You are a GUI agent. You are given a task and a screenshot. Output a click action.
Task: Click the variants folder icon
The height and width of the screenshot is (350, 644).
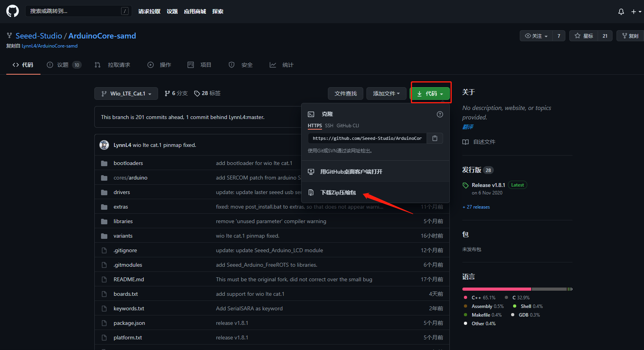pyautogui.click(x=104, y=236)
